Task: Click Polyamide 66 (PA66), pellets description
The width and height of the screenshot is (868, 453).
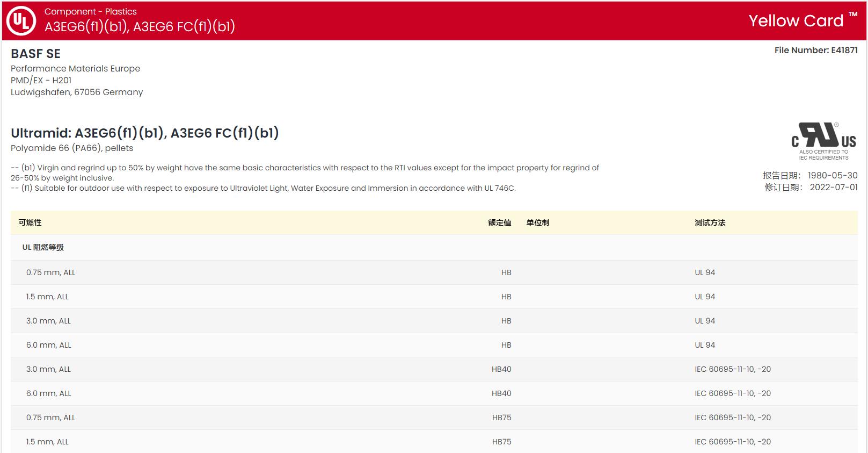Action: [x=72, y=148]
